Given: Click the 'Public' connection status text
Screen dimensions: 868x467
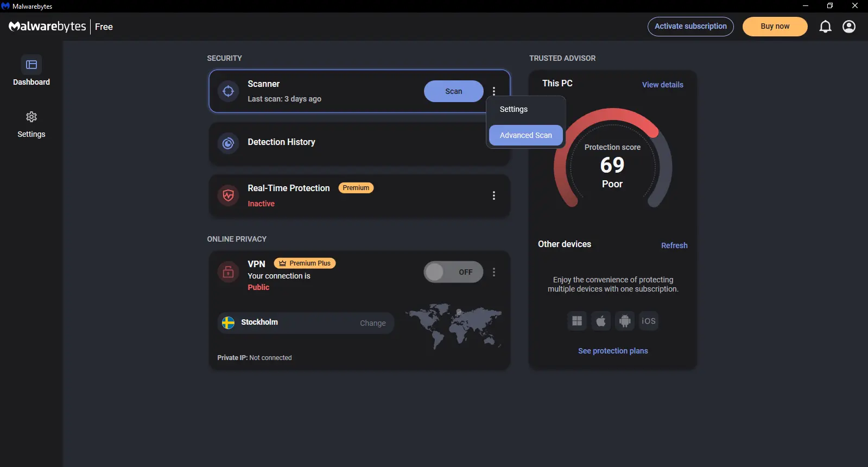Looking at the screenshot, I should (x=258, y=287).
